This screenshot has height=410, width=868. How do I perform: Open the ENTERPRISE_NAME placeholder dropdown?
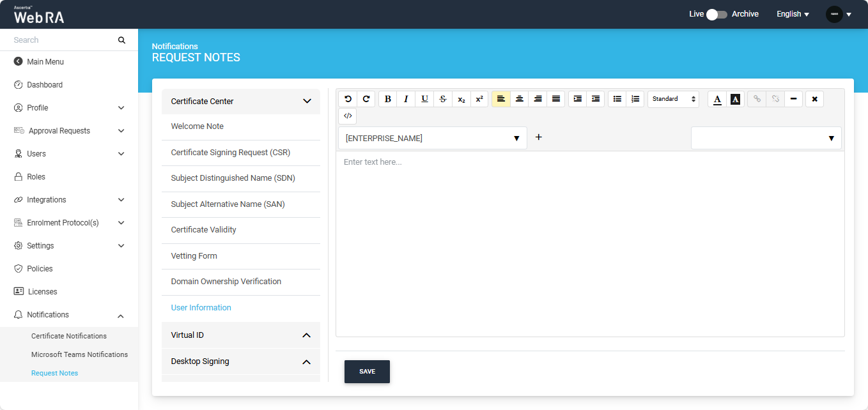432,138
